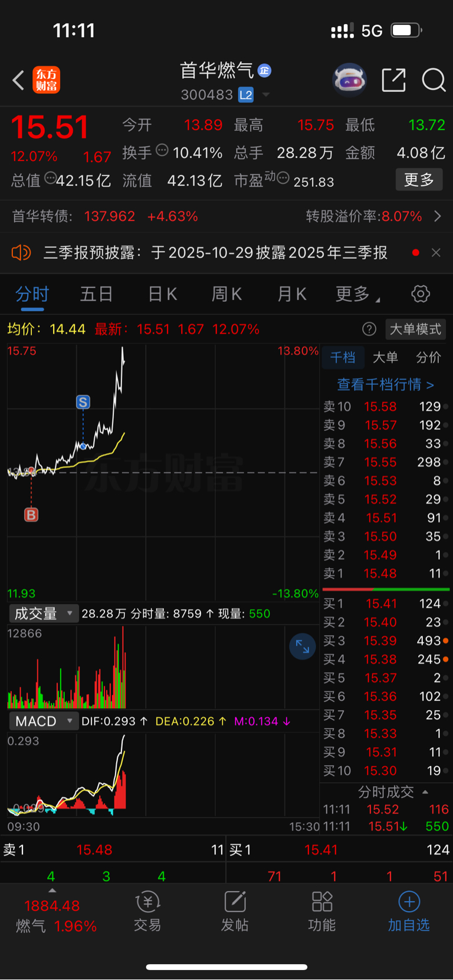Open the 三季报预披露 announcement

(x=215, y=253)
